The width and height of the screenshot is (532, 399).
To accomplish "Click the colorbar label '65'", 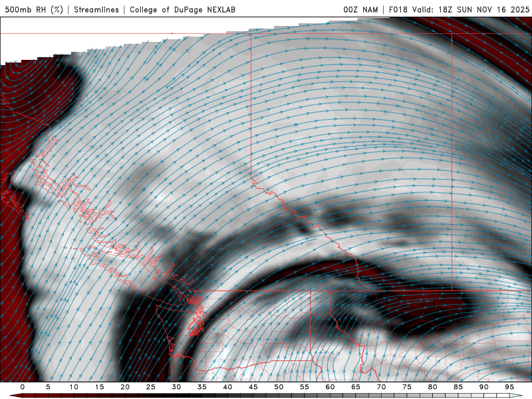I will click(x=355, y=387).
